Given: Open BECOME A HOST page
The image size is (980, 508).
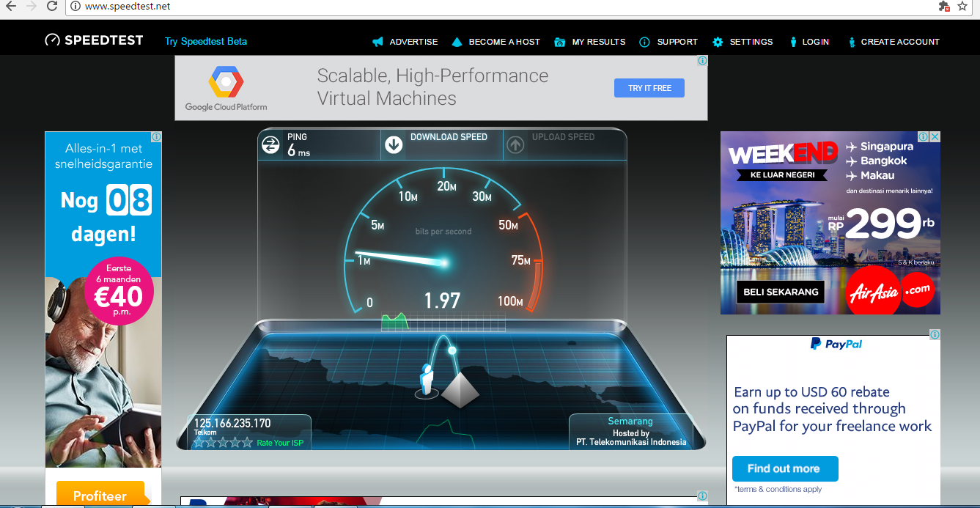Looking at the screenshot, I should point(504,42).
